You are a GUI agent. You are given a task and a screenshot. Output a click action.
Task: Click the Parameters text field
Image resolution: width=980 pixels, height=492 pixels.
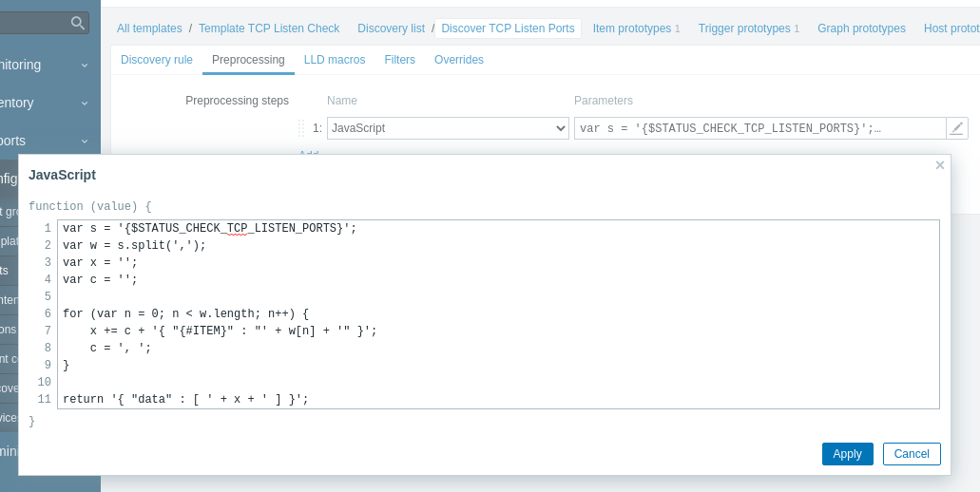pyautogui.click(x=759, y=128)
